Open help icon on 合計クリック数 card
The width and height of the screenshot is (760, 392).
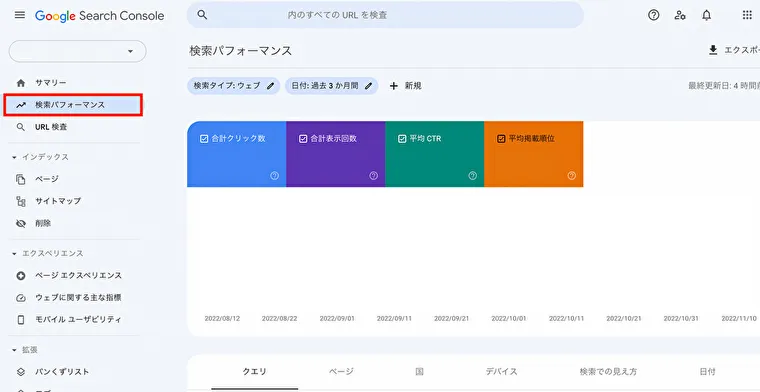(275, 176)
